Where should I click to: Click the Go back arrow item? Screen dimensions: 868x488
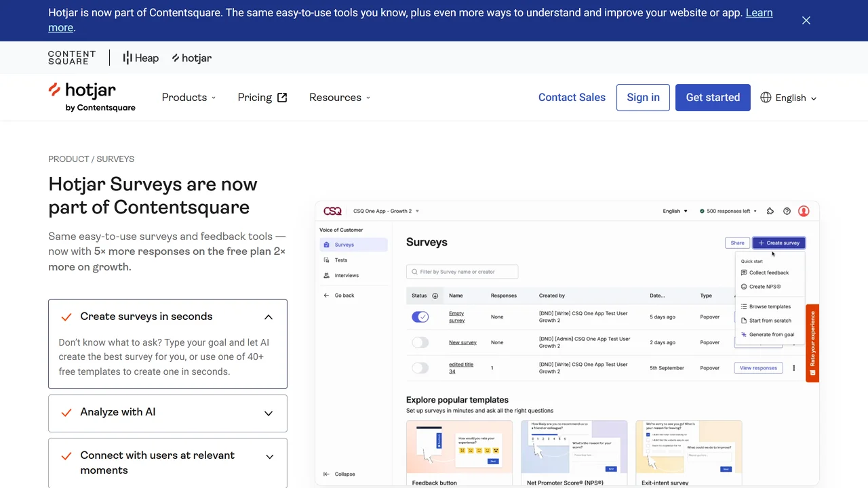point(339,296)
